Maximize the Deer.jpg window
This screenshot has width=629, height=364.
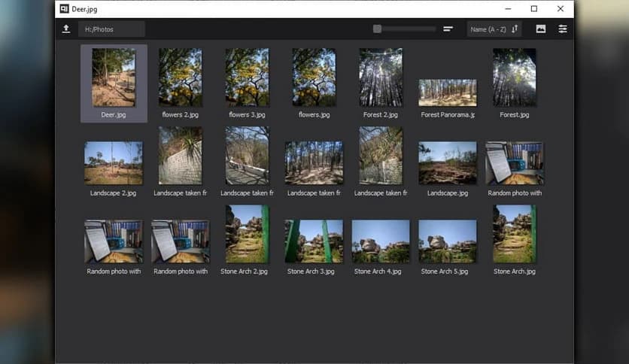(534, 9)
